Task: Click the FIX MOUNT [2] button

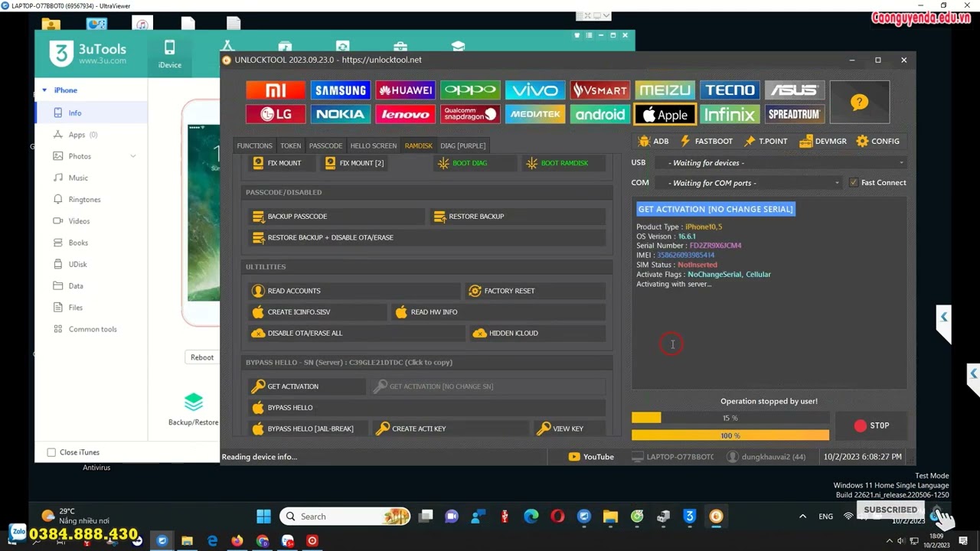Action: click(x=354, y=163)
